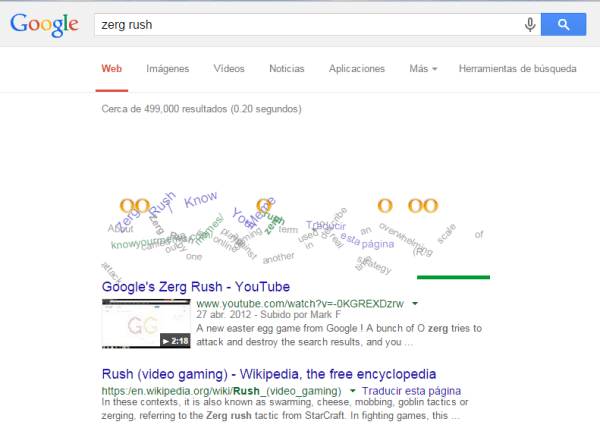This screenshot has height=425, width=600.
Task: Click Herramientas de búsqueda
Action: pyautogui.click(x=517, y=69)
